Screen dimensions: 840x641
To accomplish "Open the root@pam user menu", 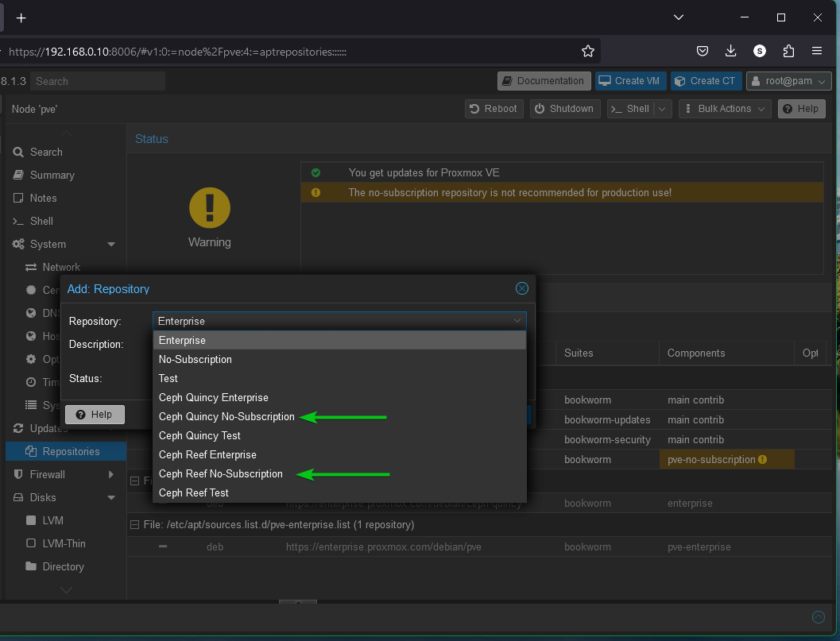I will pos(788,81).
